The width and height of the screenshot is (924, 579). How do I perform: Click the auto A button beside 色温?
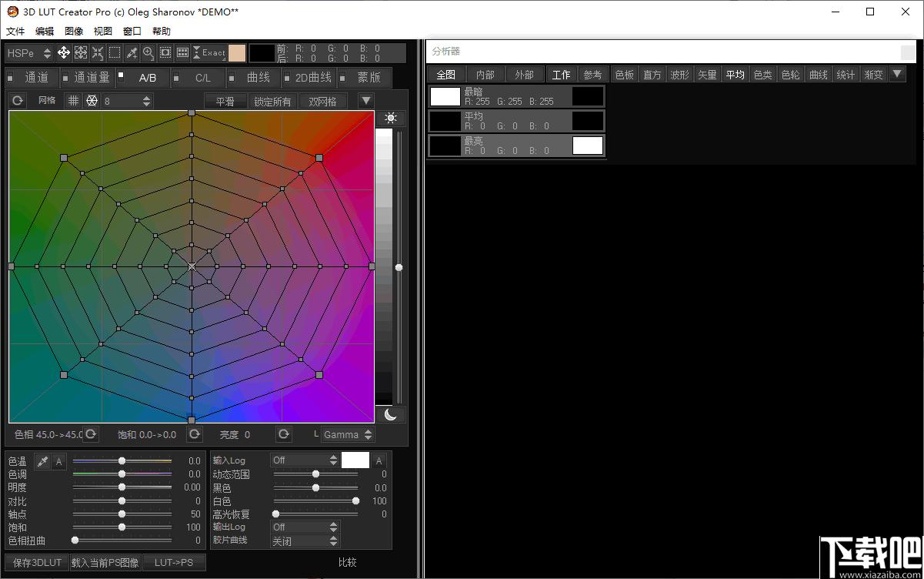pyautogui.click(x=59, y=461)
